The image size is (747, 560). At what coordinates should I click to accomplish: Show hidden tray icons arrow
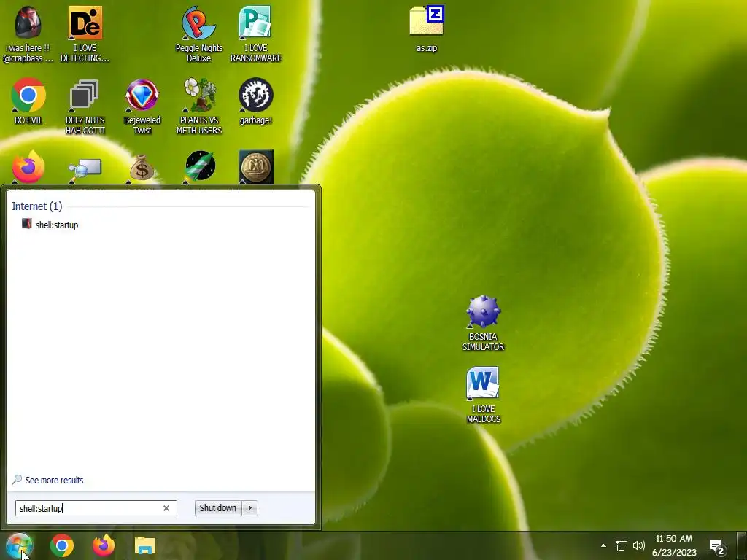click(x=603, y=545)
